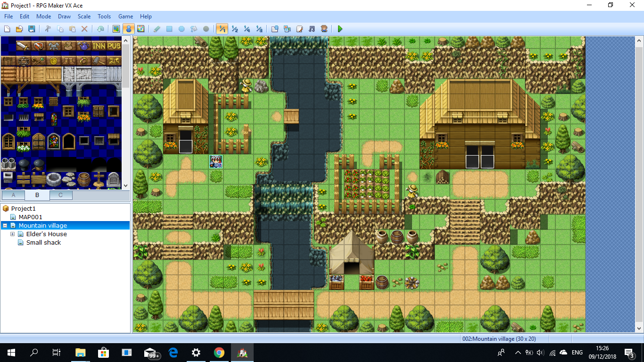Select the Small shack map

43,243
